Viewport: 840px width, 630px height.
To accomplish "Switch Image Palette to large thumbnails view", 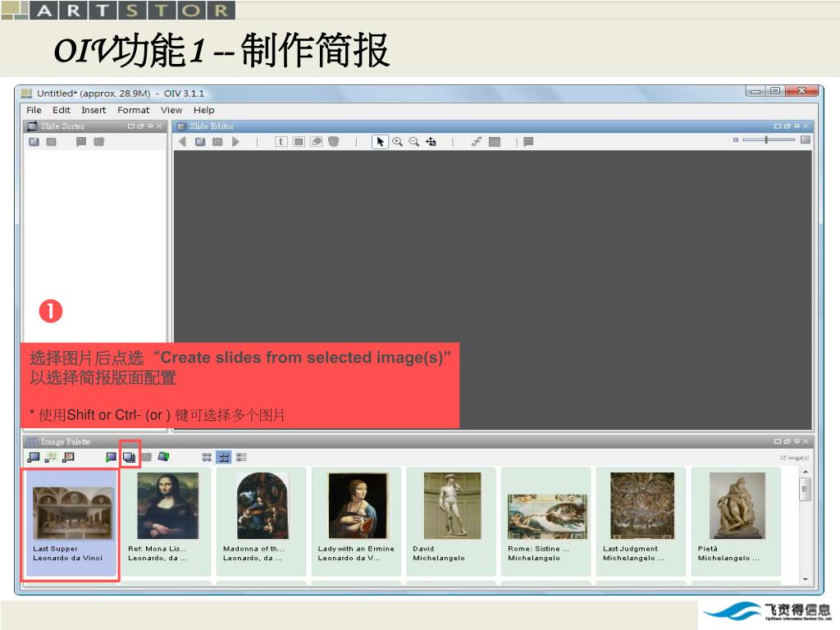I will click(x=224, y=457).
